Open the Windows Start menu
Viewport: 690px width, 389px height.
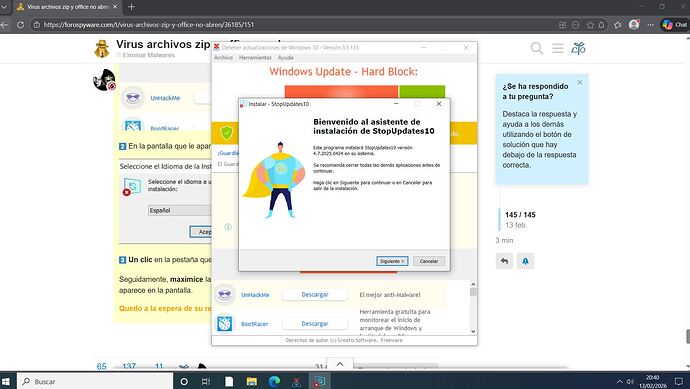point(6,381)
